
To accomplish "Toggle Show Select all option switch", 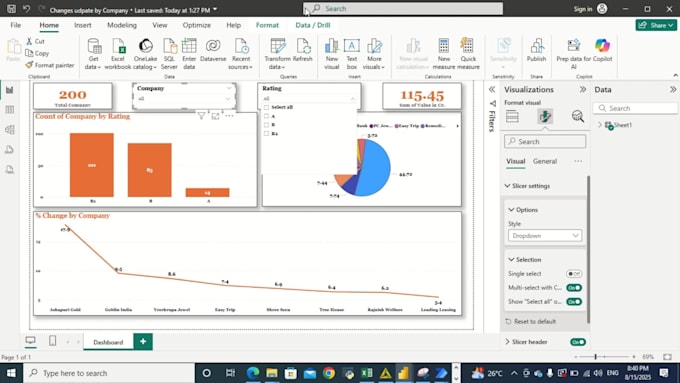I will point(574,301).
